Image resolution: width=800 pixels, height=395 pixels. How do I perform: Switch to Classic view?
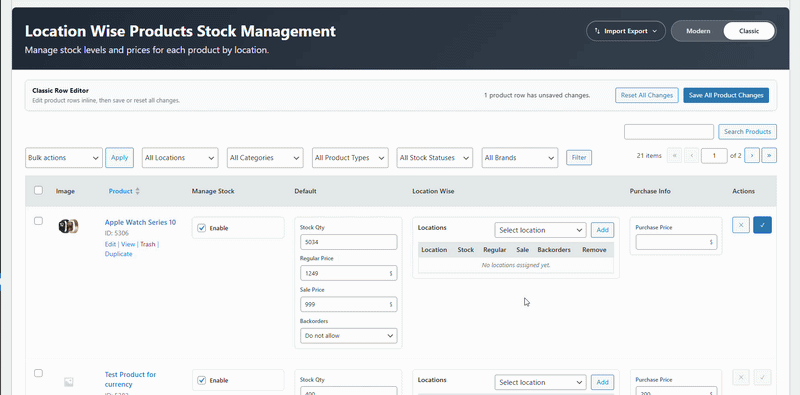point(749,31)
